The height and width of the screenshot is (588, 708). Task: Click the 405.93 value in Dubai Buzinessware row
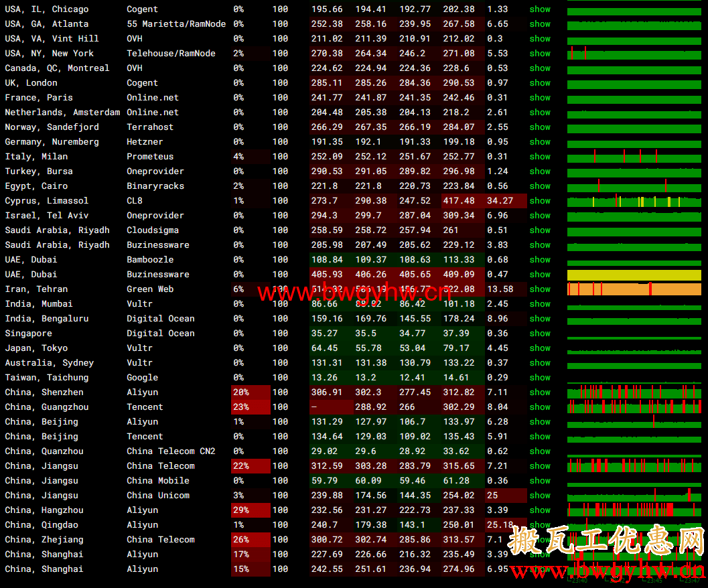click(327, 275)
